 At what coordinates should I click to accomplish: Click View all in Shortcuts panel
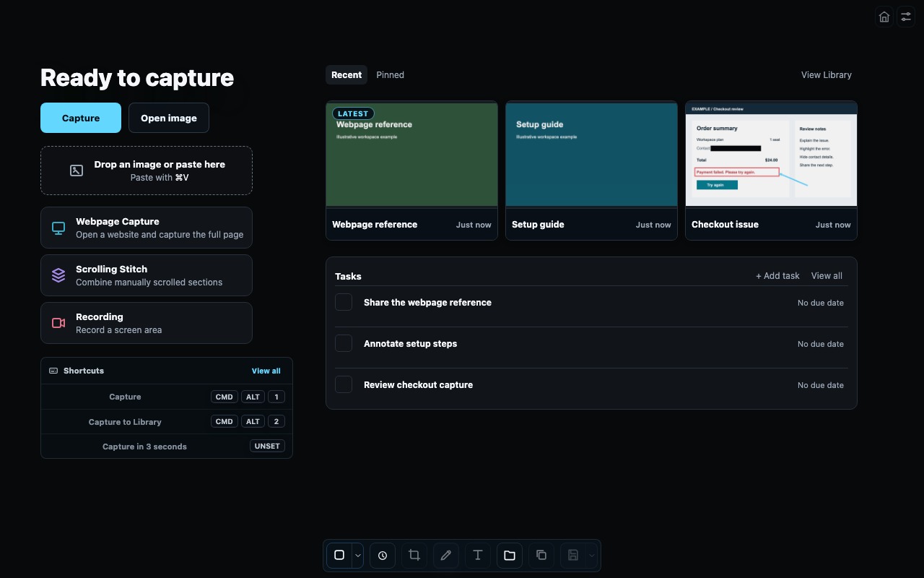pos(266,371)
